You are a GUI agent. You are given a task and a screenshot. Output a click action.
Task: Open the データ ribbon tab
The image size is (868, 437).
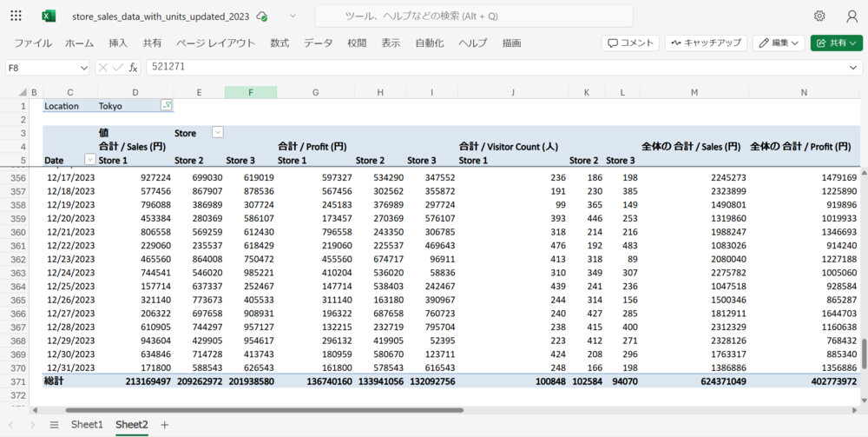click(318, 43)
